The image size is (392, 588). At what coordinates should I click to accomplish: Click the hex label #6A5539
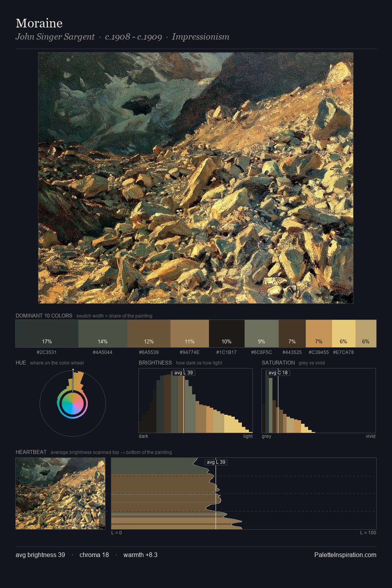(x=149, y=352)
